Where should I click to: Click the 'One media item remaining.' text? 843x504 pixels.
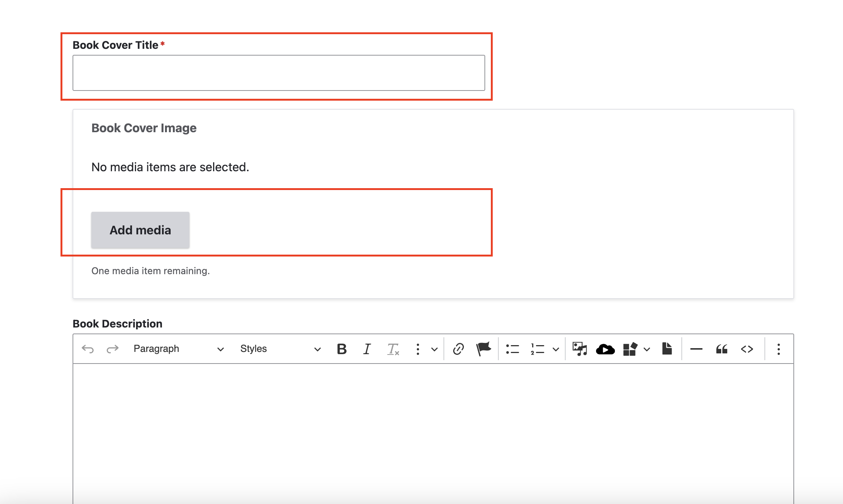pyautogui.click(x=150, y=270)
